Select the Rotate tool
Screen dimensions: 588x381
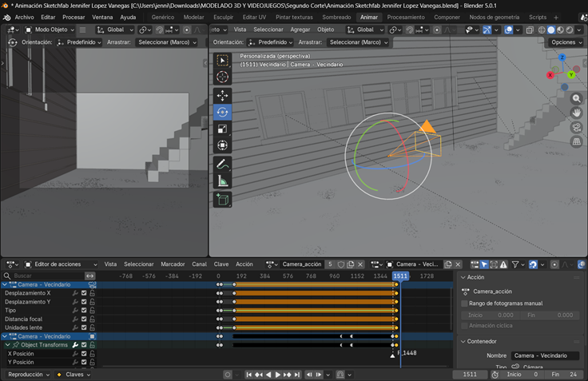222,112
